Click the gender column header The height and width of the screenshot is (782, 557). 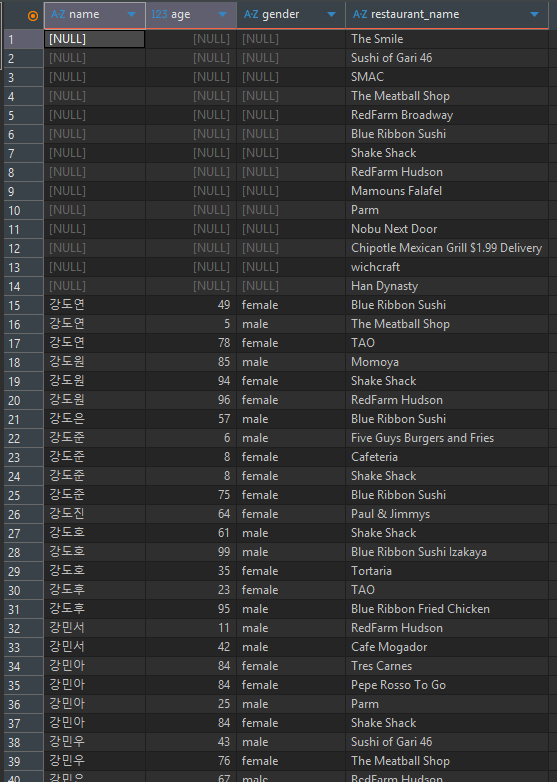click(x=291, y=14)
